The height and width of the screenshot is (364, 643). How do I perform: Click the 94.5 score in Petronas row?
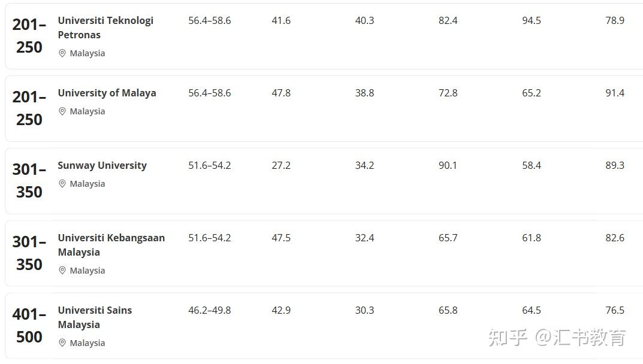[x=531, y=20]
